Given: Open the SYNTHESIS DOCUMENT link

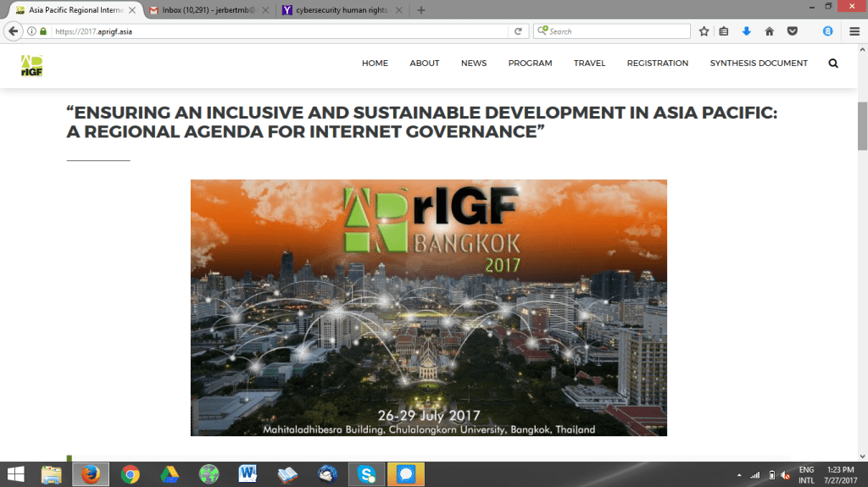Looking at the screenshot, I should tap(759, 64).
